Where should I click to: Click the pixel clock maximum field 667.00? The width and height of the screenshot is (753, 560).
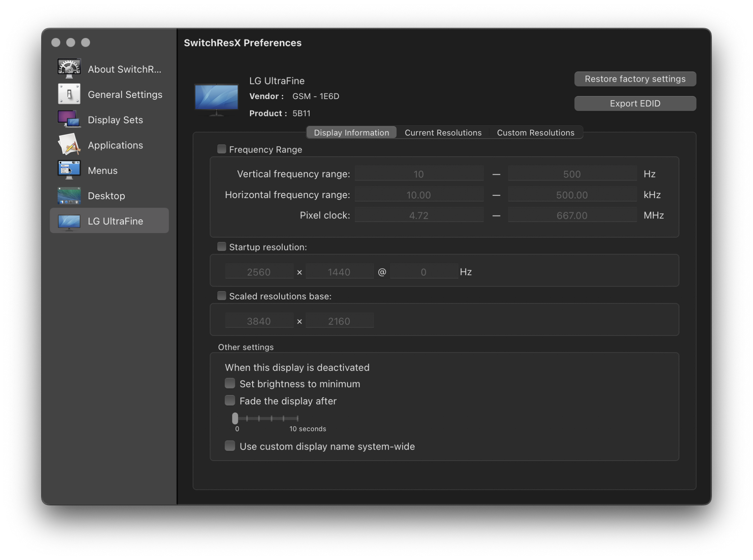coord(572,215)
